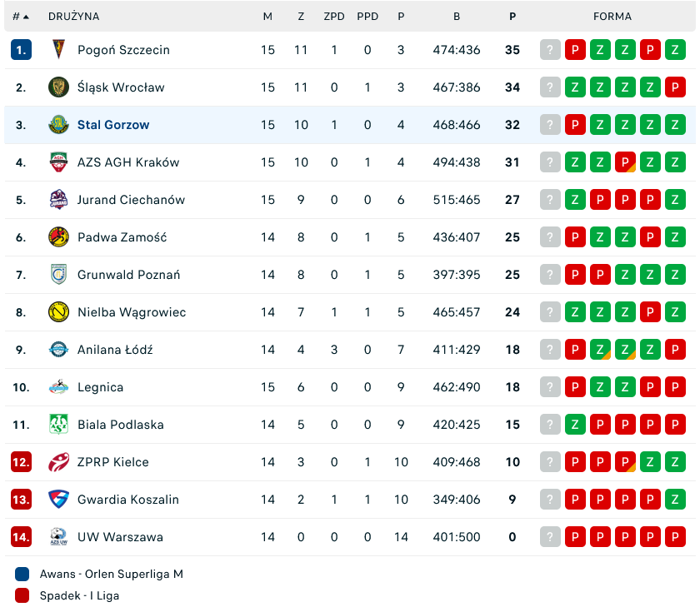
Task: Click the blue number 1 position badge
Action: coord(21,50)
